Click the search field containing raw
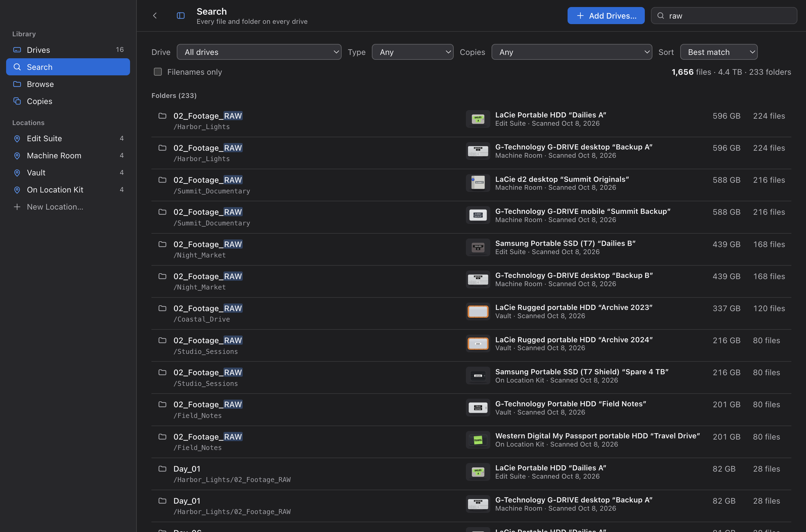 (x=724, y=16)
